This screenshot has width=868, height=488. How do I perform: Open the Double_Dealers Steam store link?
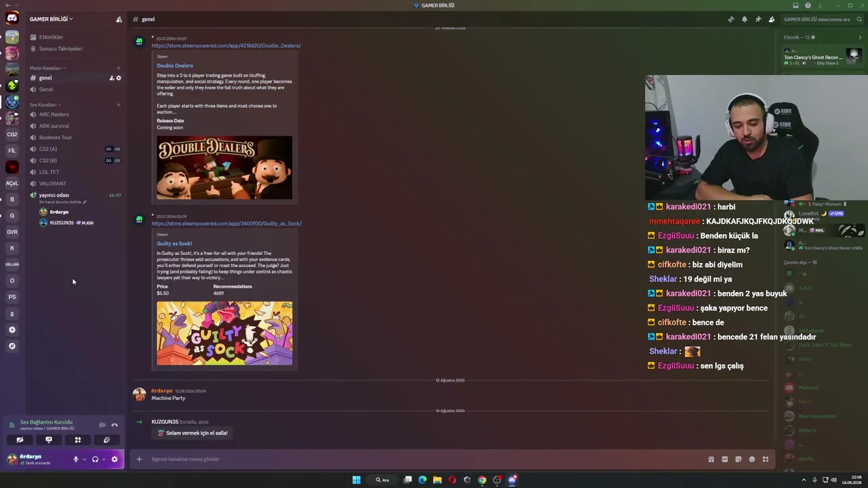tap(226, 45)
